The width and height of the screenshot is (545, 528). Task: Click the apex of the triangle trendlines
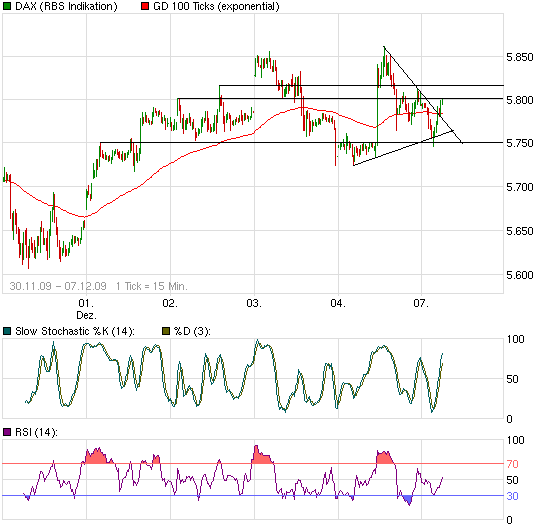[452, 131]
